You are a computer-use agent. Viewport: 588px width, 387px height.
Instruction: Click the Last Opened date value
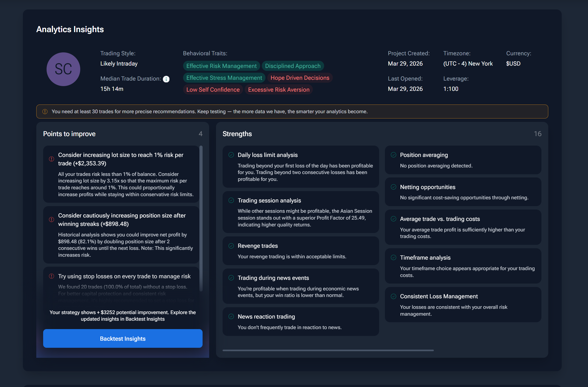pos(405,89)
